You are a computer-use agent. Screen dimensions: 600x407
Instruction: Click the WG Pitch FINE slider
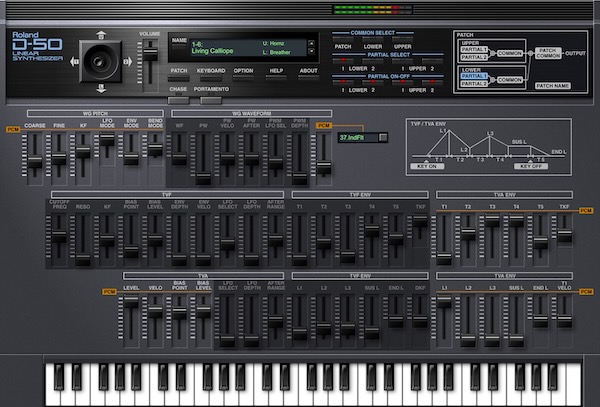59,158
